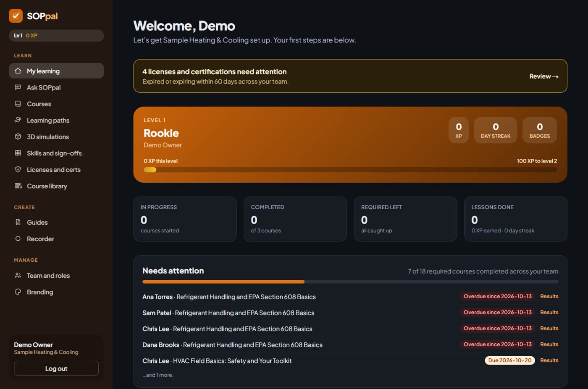Click the grid icon beside Skills and sign-offs

(18, 153)
